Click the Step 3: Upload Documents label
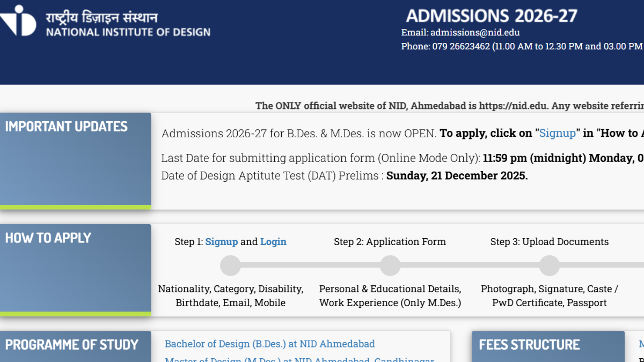The height and width of the screenshot is (362, 644). coord(550,242)
